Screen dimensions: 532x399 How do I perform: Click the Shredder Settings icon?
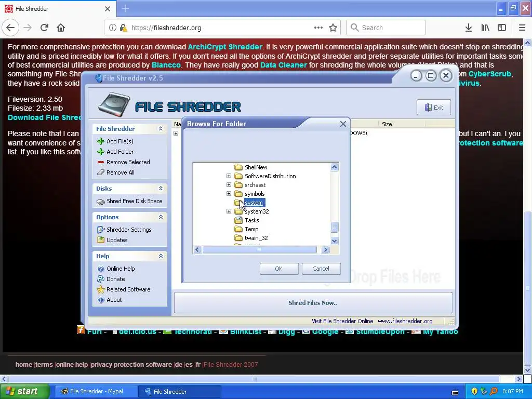coord(101,230)
